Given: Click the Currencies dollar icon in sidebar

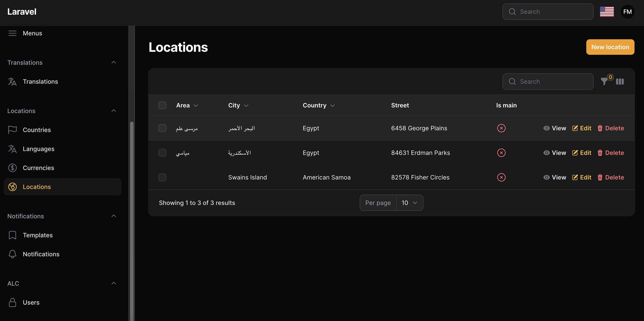Looking at the screenshot, I should click(x=12, y=168).
